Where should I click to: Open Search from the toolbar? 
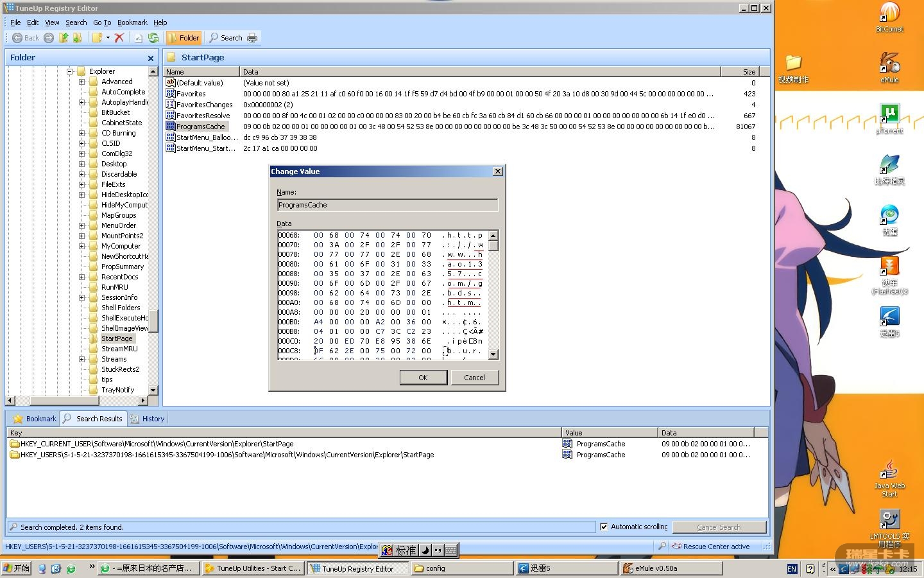coord(226,38)
